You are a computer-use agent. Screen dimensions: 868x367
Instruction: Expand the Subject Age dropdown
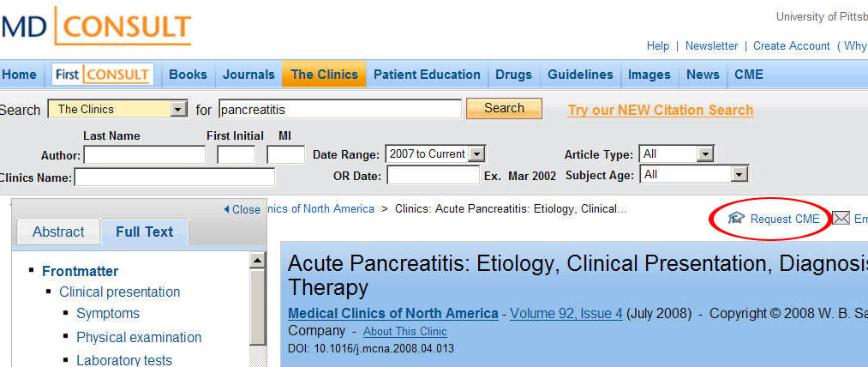[x=694, y=175]
